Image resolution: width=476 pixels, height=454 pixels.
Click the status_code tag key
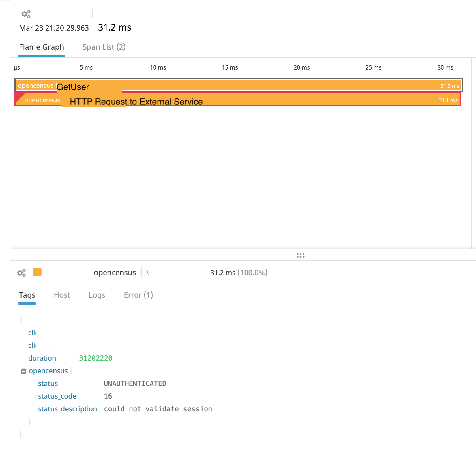[57, 396]
